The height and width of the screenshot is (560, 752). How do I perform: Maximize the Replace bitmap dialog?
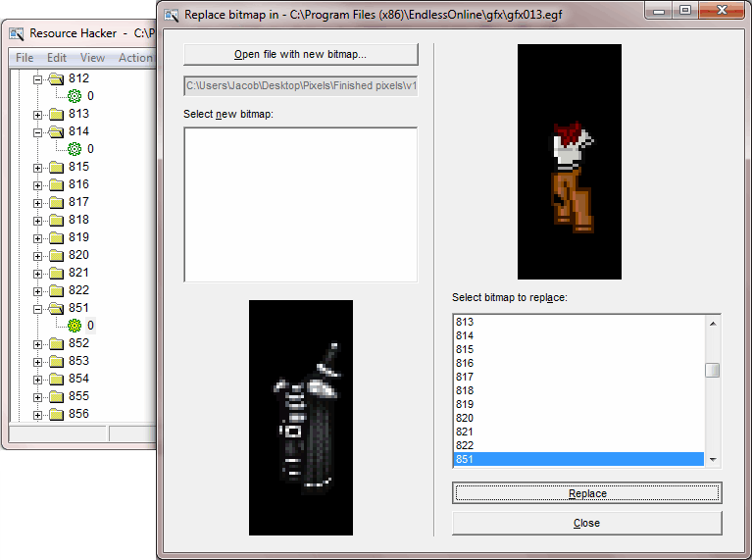pos(685,10)
